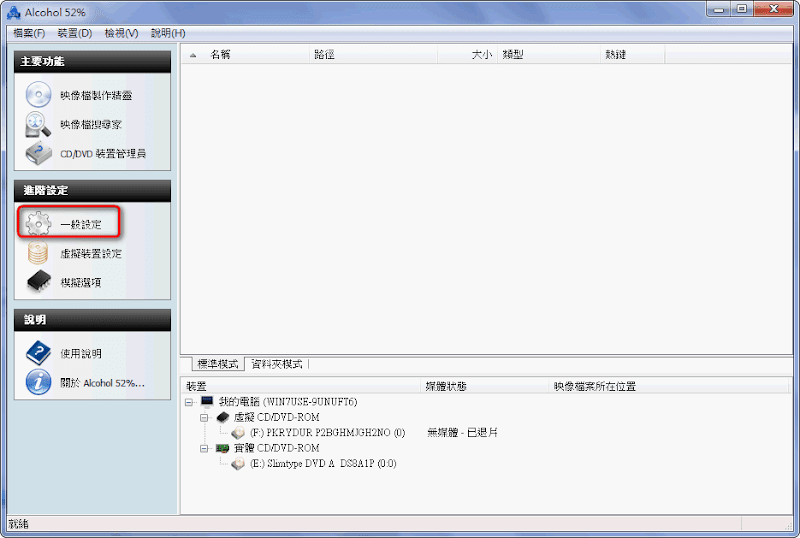Open the CD/DVD device manager drive icon

(x=39, y=154)
